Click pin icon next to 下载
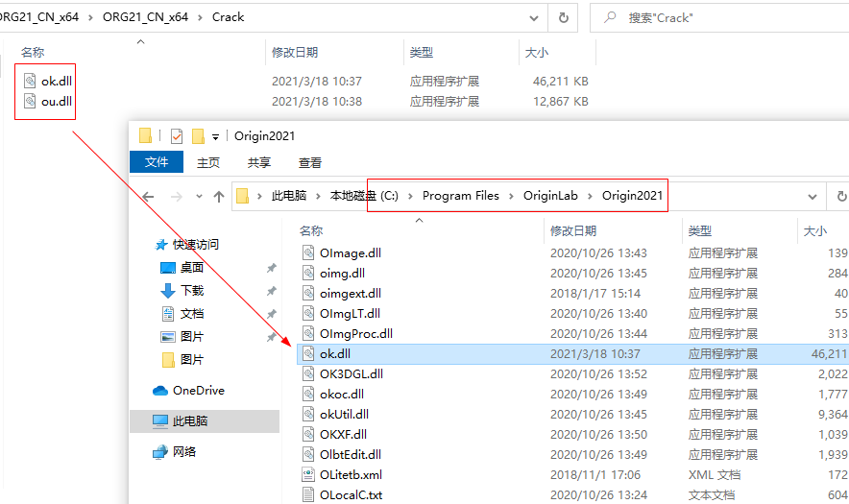The width and height of the screenshot is (849, 504). pyautogui.click(x=271, y=291)
